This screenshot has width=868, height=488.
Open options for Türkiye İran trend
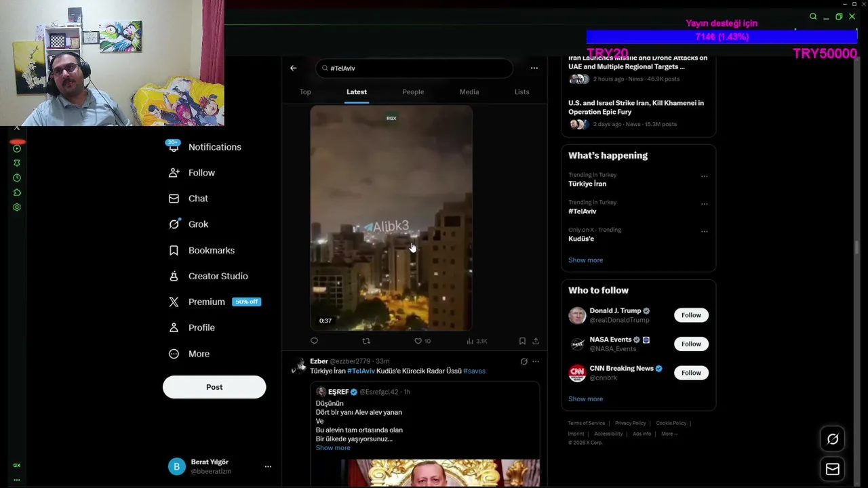pos(704,176)
